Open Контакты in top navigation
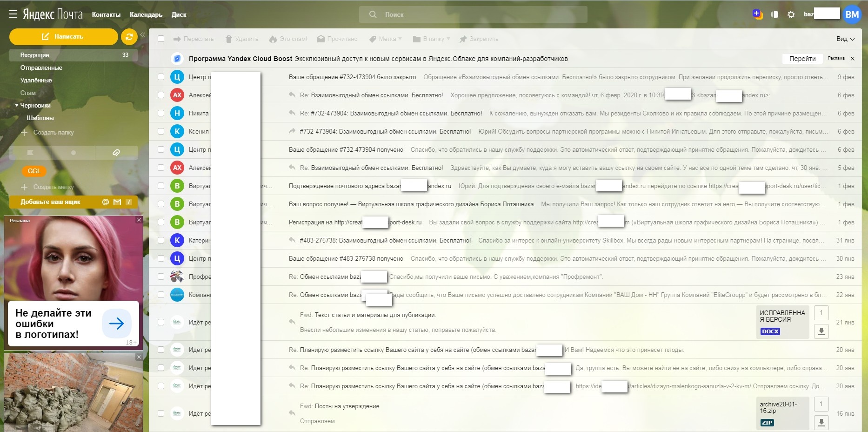The image size is (868, 432). [106, 14]
